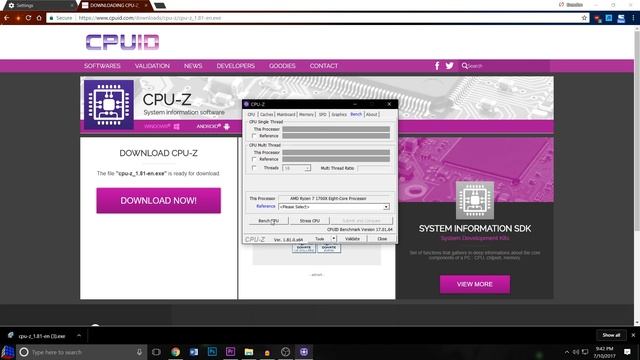Open Premiere Pro from the taskbar
Image resolution: width=640 pixels, height=360 pixels.
230,352
